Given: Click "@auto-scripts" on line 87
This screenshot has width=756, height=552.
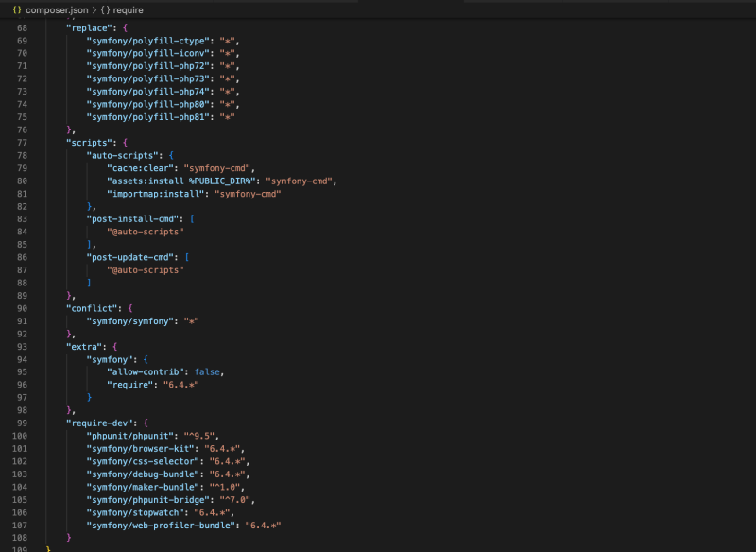Looking at the screenshot, I should pos(146,270).
